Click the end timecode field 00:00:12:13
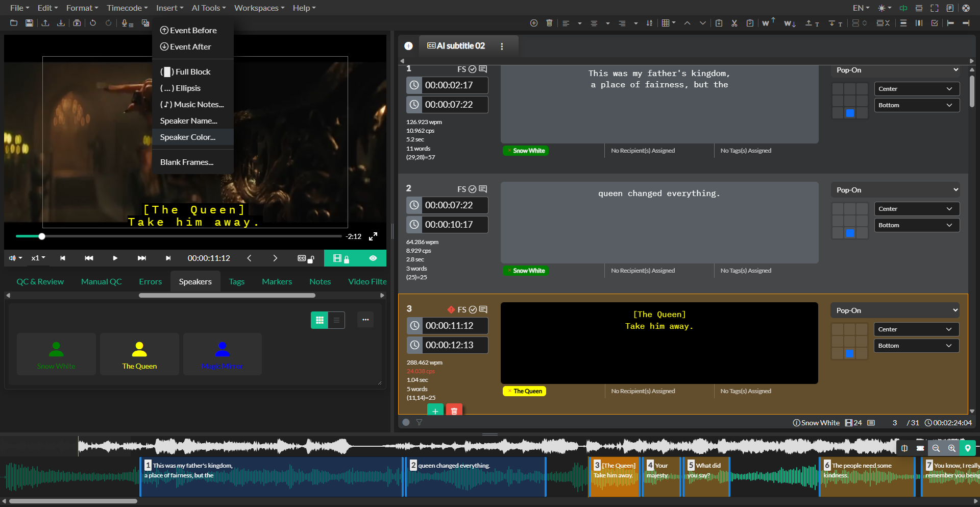980x507 pixels. [449, 345]
